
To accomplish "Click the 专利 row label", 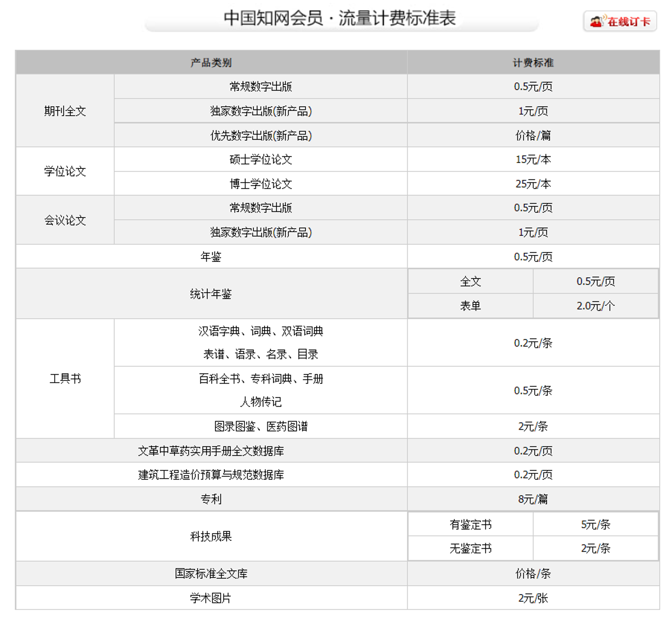I will (211, 499).
